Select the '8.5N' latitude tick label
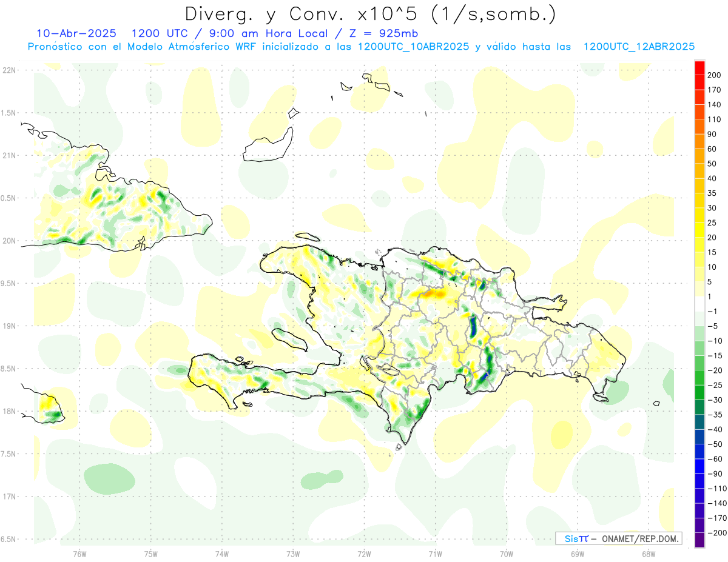The height and width of the screenshot is (562, 728). [8, 369]
